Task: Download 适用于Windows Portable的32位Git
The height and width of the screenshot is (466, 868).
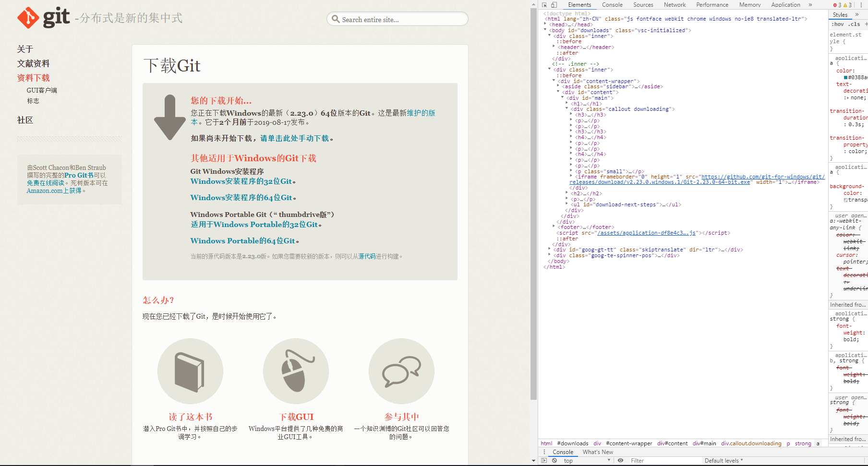Action: pyautogui.click(x=254, y=225)
